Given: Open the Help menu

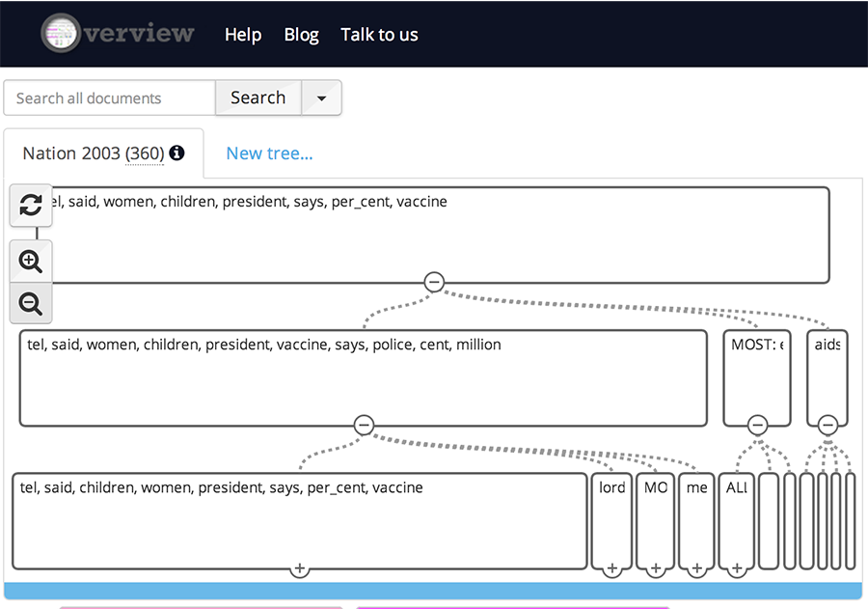Looking at the screenshot, I should click(x=243, y=35).
